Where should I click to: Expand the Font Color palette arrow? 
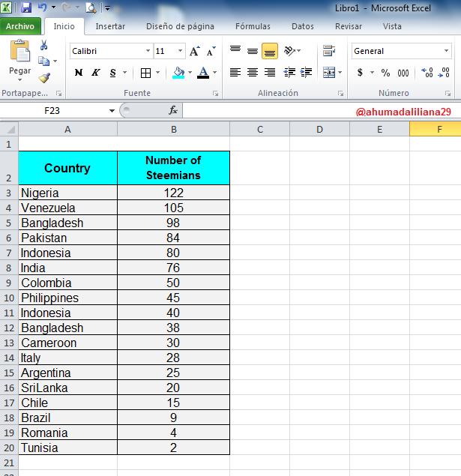point(214,73)
